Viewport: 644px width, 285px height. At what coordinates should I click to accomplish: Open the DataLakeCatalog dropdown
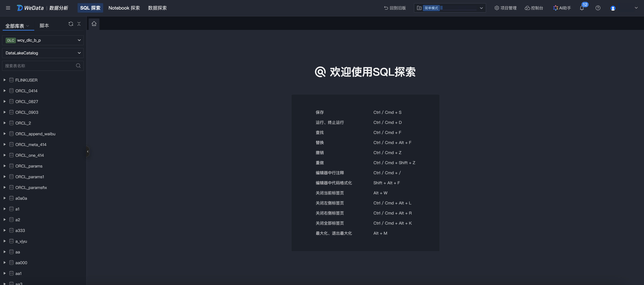43,53
